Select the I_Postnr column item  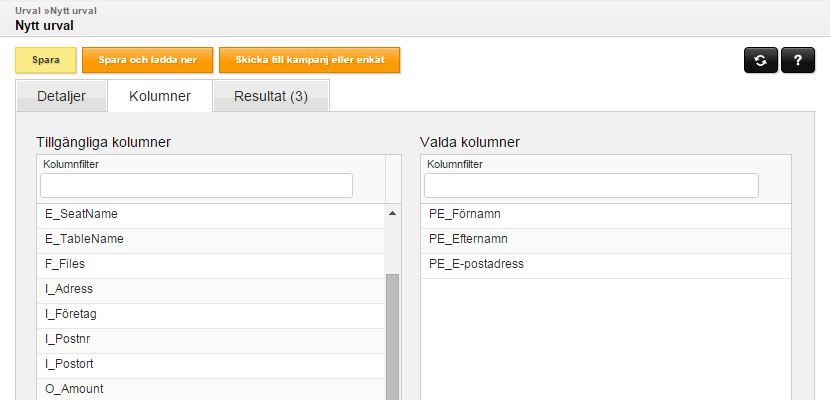(x=211, y=339)
